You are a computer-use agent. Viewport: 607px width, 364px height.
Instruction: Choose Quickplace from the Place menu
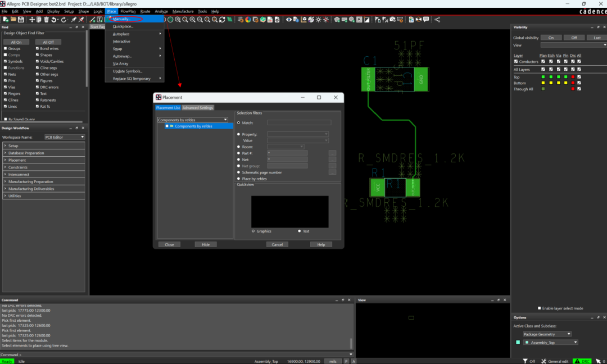[x=123, y=26]
